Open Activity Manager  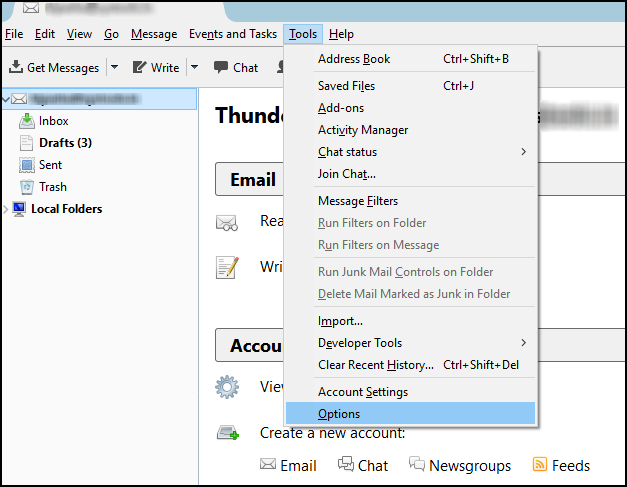point(410,130)
